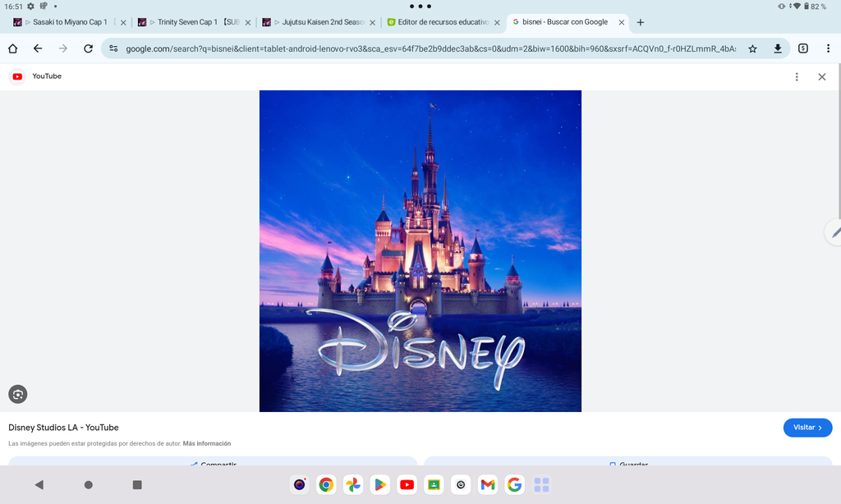Open Google Classroom from the taskbar
Viewport: 841px width, 504px height.
434,484
